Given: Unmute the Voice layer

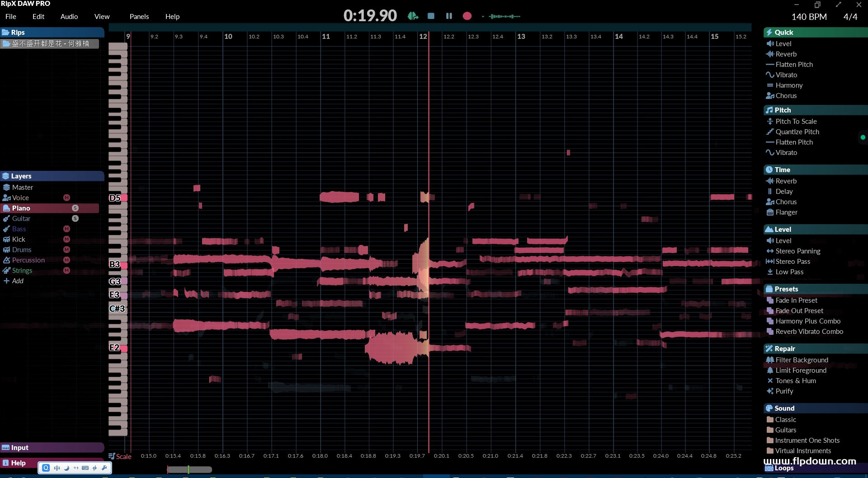Looking at the screenshot, I should coord(66,198).
